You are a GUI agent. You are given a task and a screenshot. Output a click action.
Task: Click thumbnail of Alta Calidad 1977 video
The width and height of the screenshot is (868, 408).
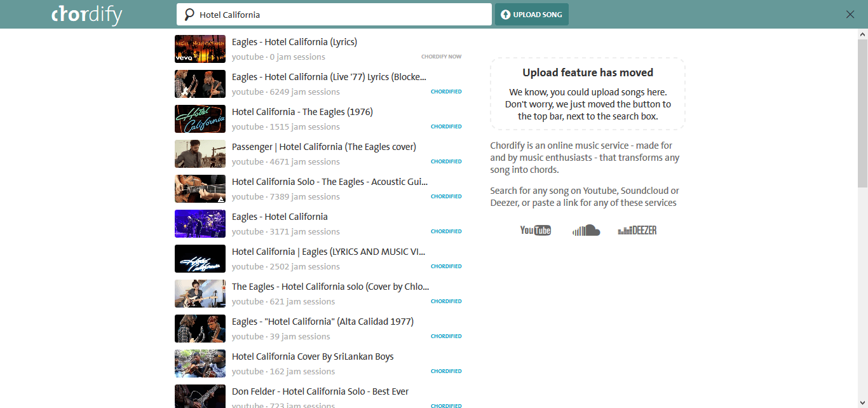point(200,329)
